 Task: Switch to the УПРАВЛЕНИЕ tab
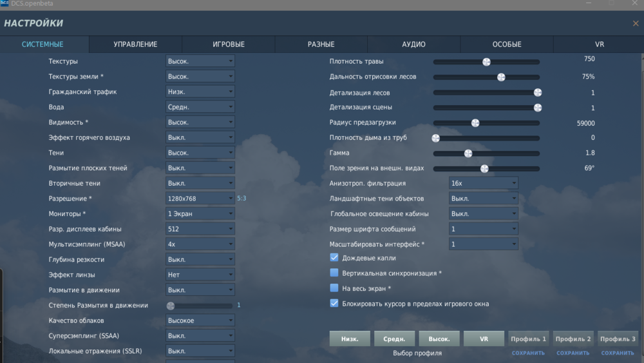pos(135,44)
